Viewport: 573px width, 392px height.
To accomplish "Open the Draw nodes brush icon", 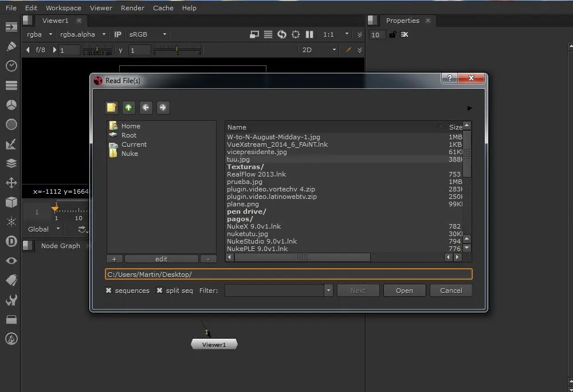I will coord(11,46).
